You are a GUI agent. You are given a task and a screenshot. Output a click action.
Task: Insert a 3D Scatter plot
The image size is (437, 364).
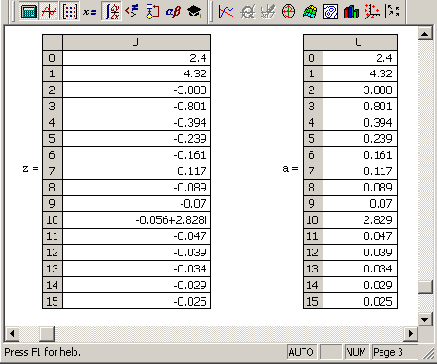pos(372,11)
